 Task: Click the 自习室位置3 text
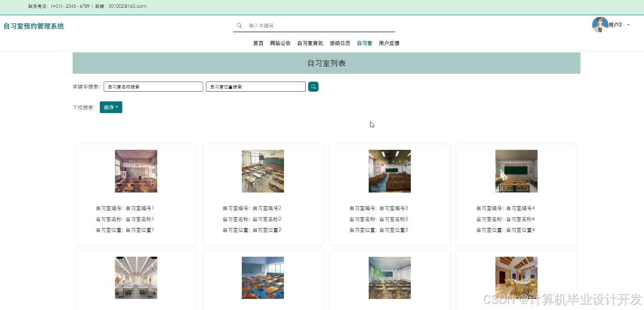coord(394,230)
